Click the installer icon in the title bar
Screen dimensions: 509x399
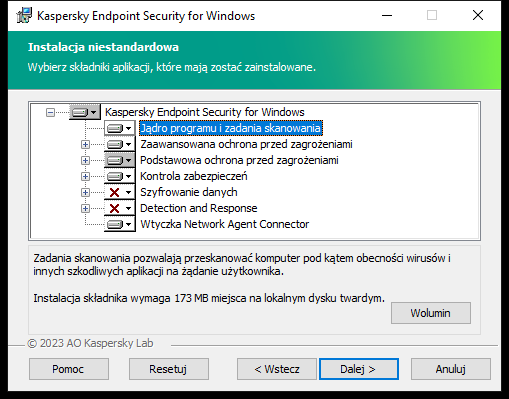[24, 16]
